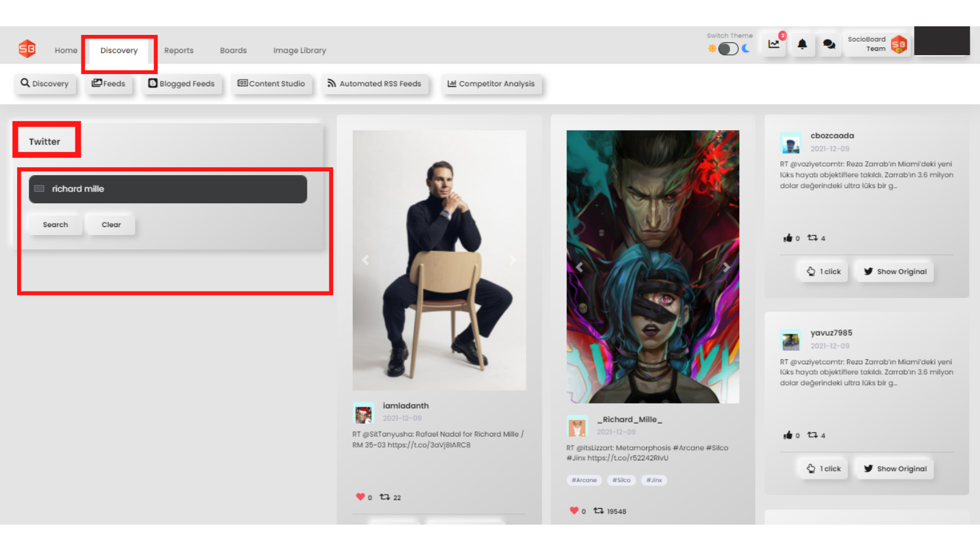
Task: Open the Discovery top menu item
Action: coord(119,50)
